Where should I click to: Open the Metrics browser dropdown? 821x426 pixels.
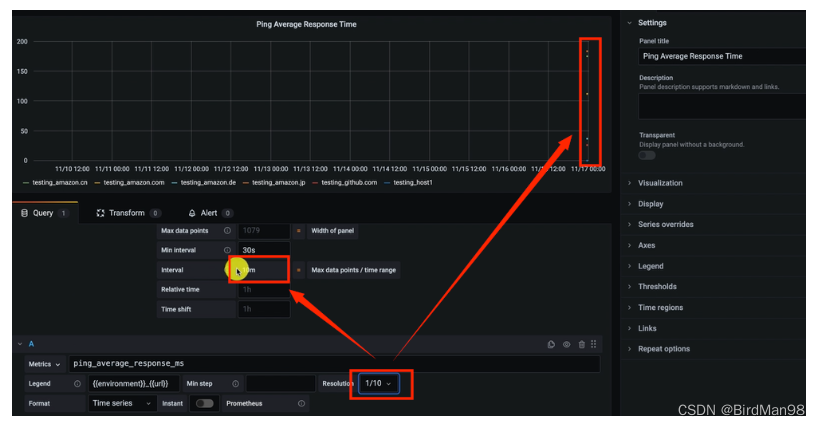coord(45,364)
